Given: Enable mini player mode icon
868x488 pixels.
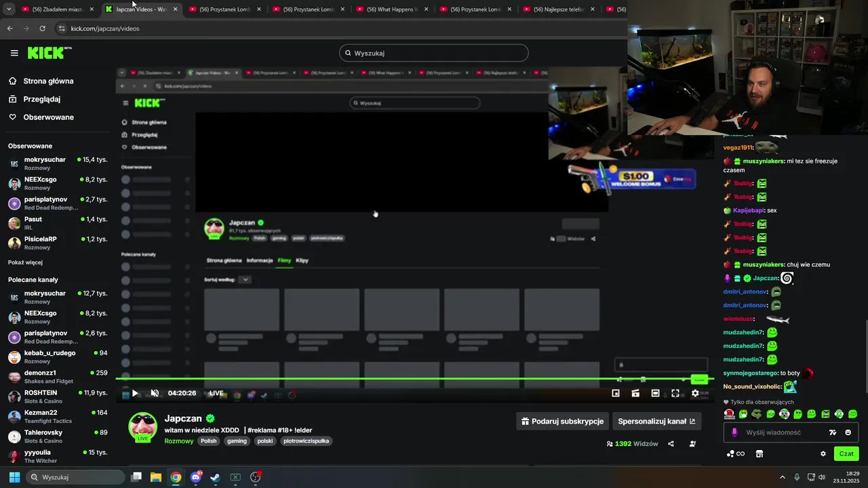Looking at the screenshot, I should click(616, 393).
